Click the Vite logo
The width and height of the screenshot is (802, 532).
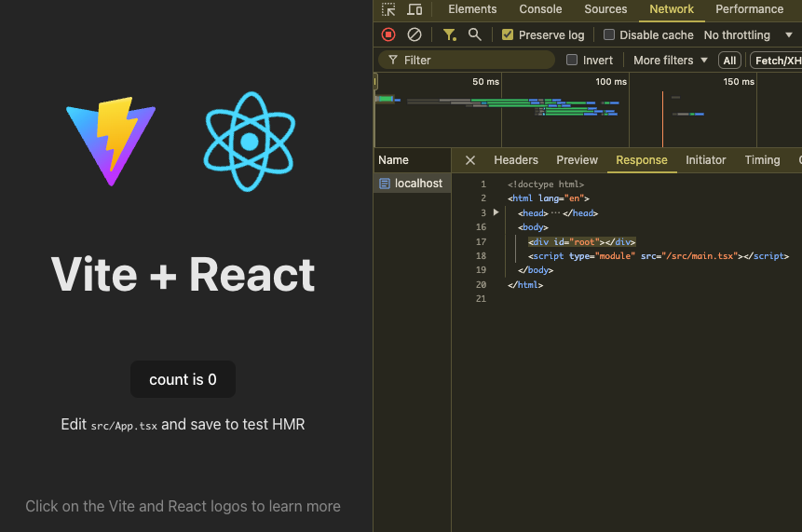tap(111, 142)
